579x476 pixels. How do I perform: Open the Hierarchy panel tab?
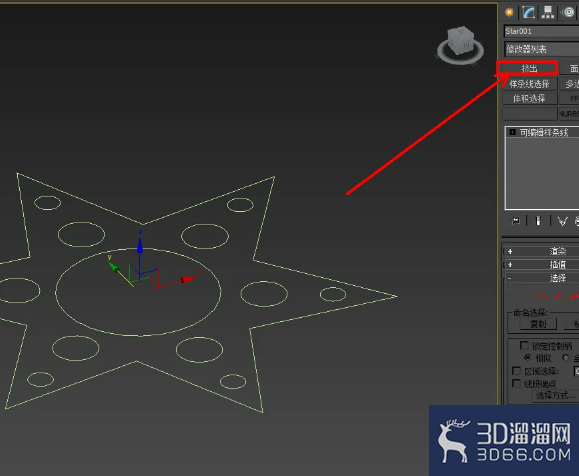pyautogui.click(x=548, y=13)
